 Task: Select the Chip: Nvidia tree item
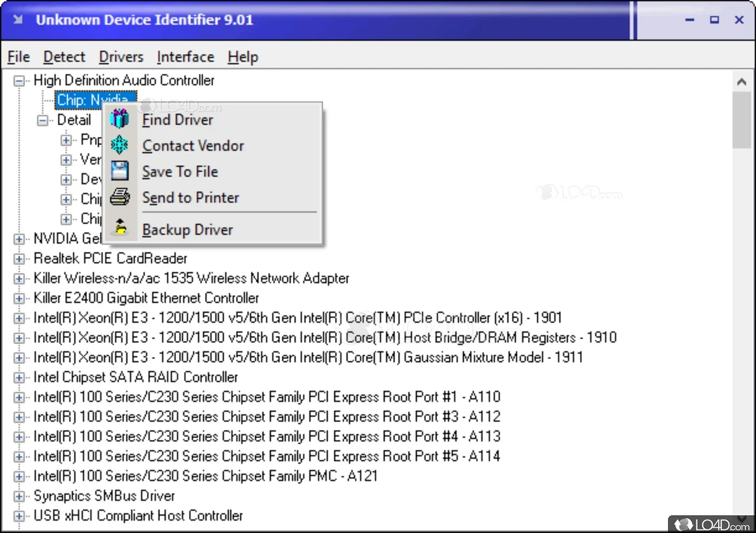(x=96, y=100)
